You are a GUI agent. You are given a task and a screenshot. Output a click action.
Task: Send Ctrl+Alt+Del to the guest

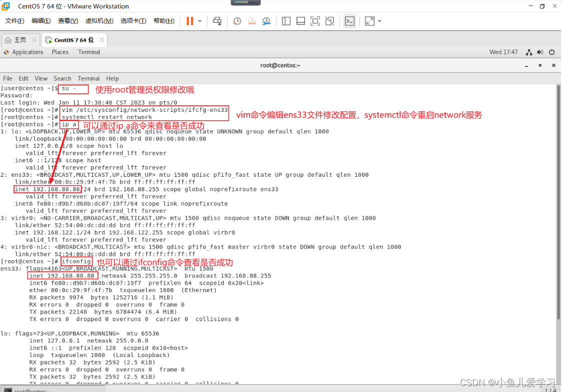(x=217, y=21)
